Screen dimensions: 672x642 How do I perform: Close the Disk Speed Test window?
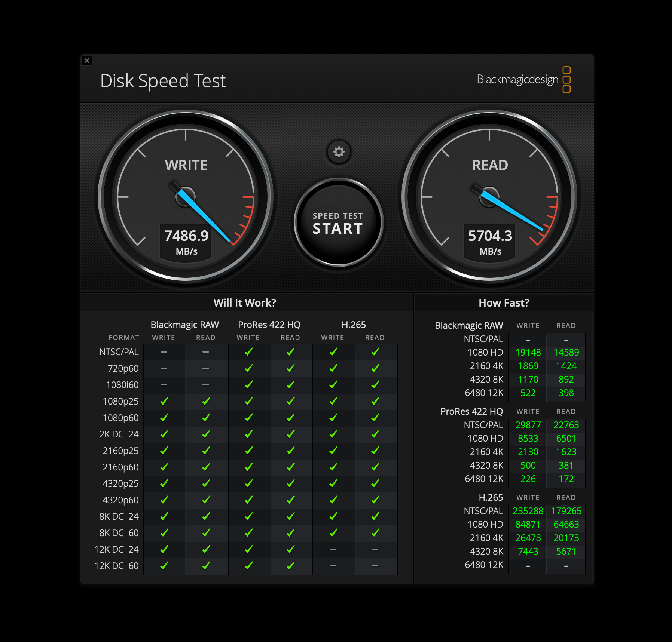(x=87, y=61)
